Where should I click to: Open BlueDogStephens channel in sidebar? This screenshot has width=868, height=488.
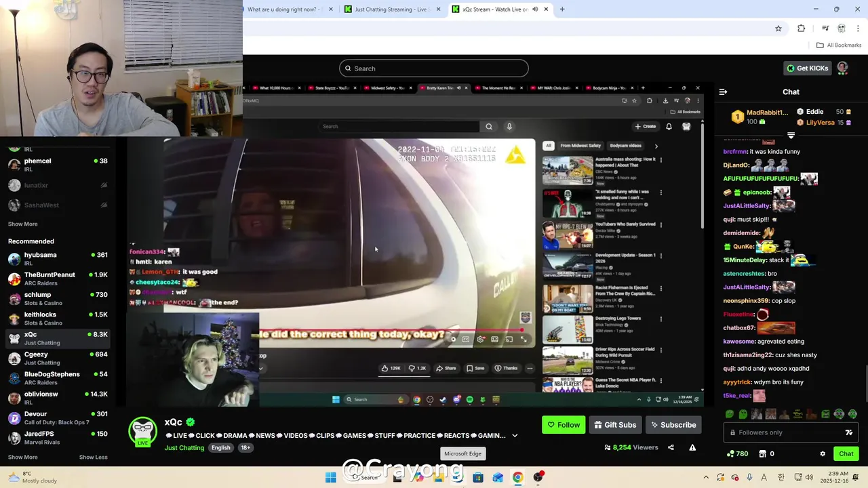(x=58, y=378)
